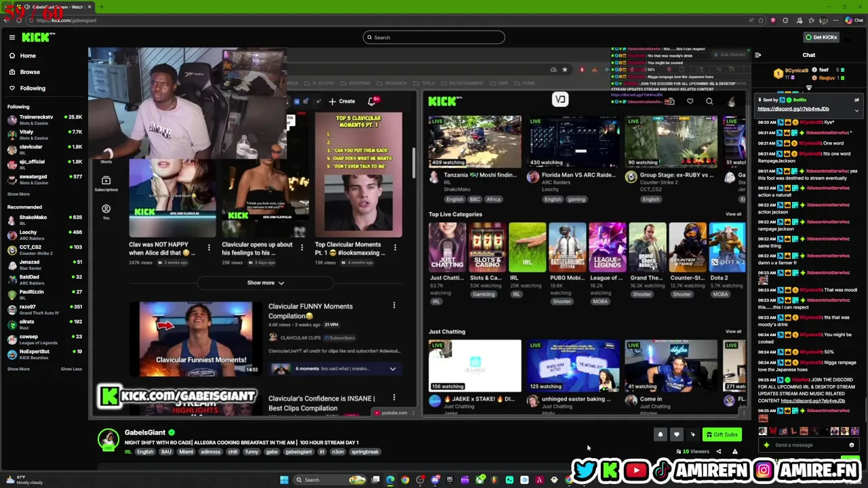Open ShakoMako in recommended channels
This screenshot has height=488, width=868.
pos(44,220)
